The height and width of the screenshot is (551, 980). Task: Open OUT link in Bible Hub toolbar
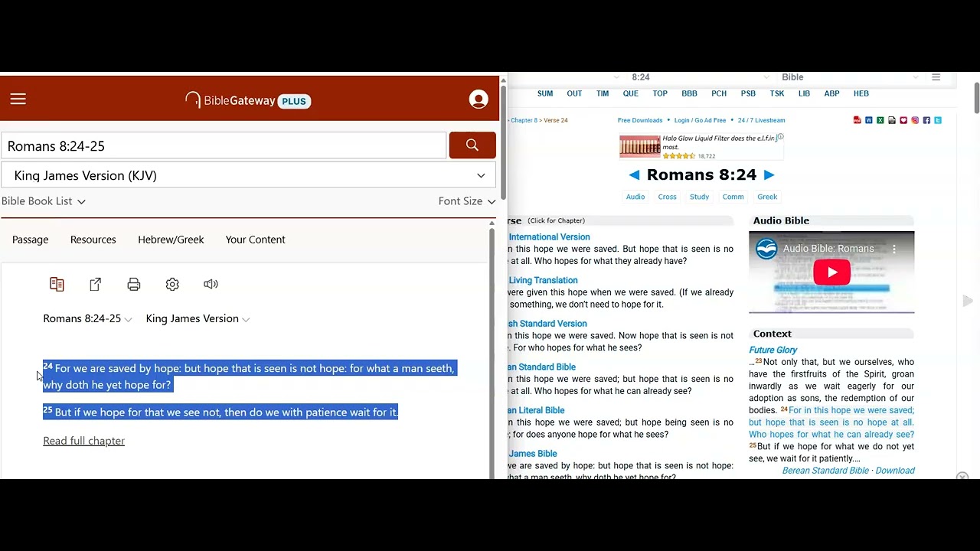pyautogui.click(x=574, y=93)
